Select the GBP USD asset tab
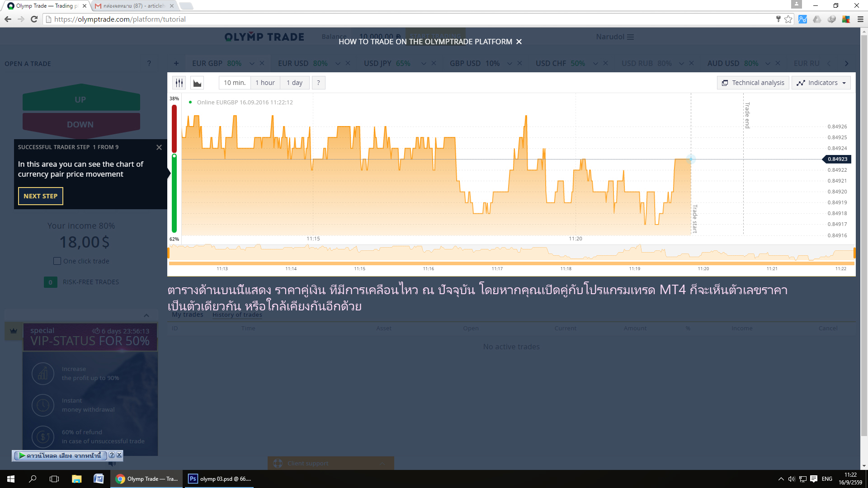 pyautogui.click(x=475, y=63)
